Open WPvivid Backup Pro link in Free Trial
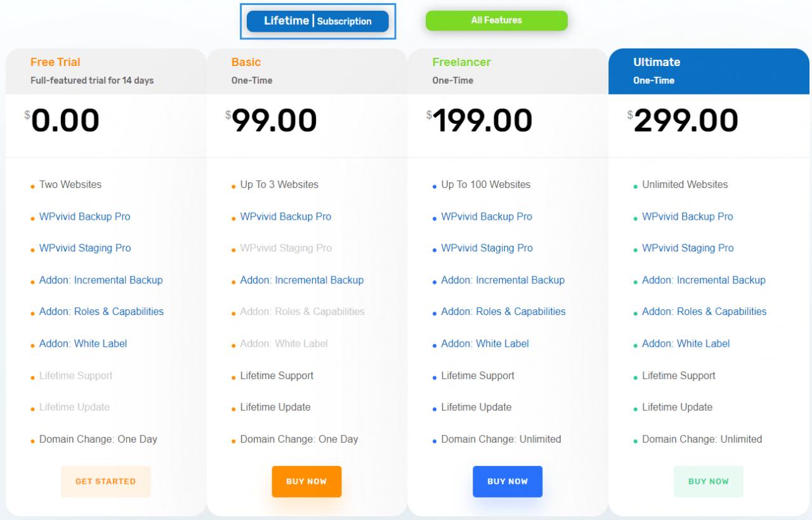 pos(85,217)
